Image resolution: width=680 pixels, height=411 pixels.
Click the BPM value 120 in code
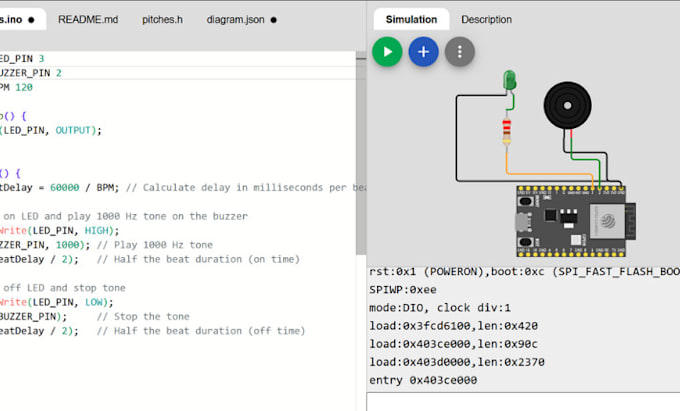(x=22, y=87)
